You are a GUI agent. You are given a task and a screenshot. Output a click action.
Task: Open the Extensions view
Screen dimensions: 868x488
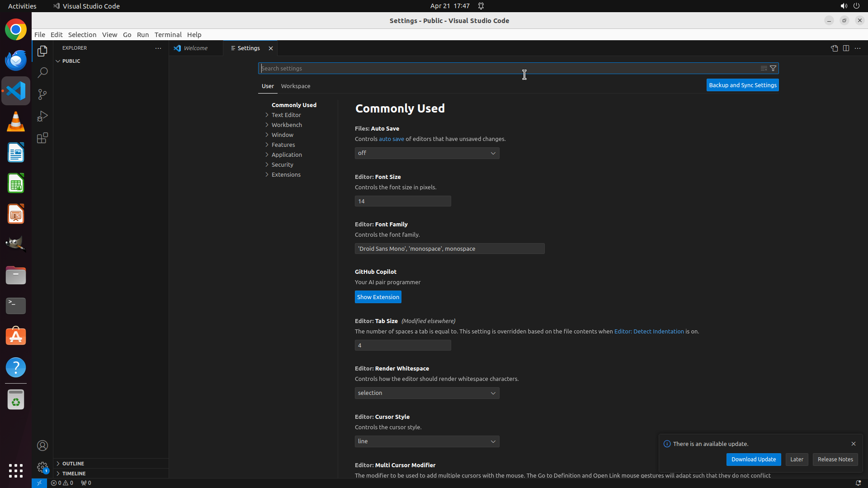[x=42, y=138]
